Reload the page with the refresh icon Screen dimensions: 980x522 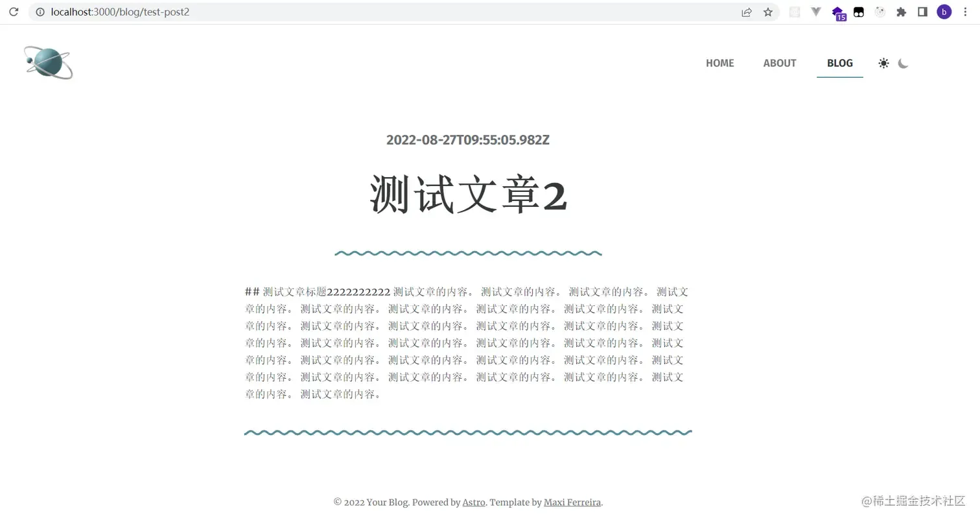tap(14, 12)
